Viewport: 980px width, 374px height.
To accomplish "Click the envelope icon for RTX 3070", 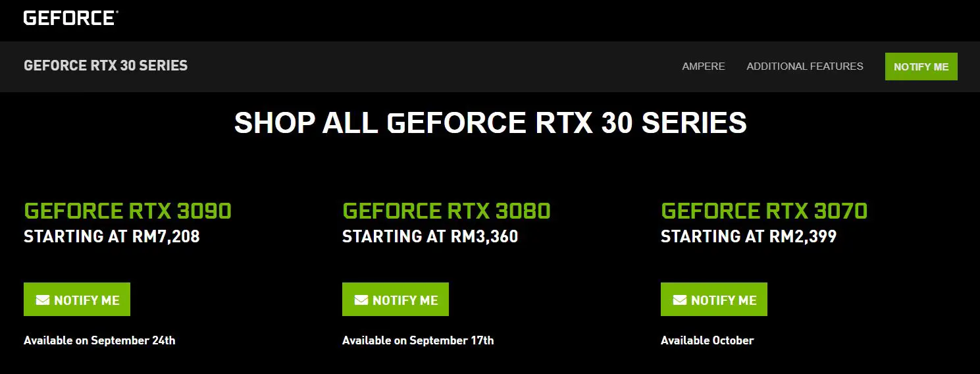I will [x=680, y=300].
